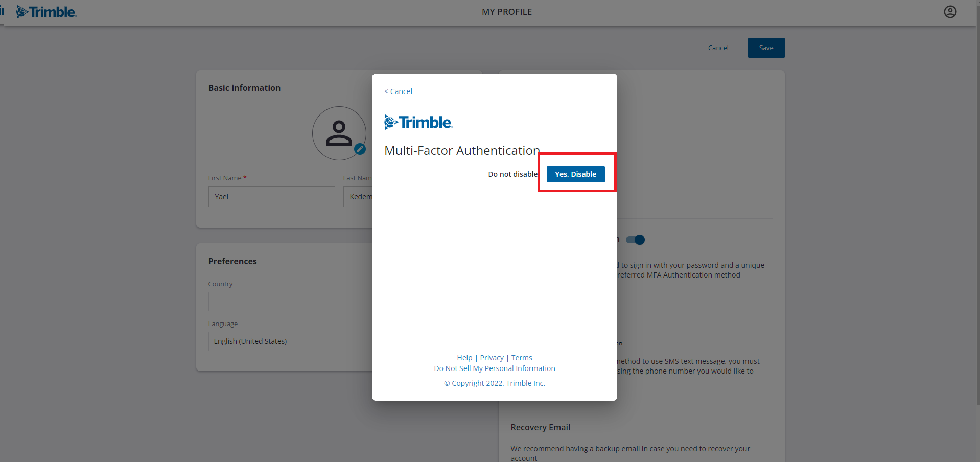Image resolution: width=980 pixels, height=462 pixels.
Task: Open the Terms link
Action: click(522, 358)
